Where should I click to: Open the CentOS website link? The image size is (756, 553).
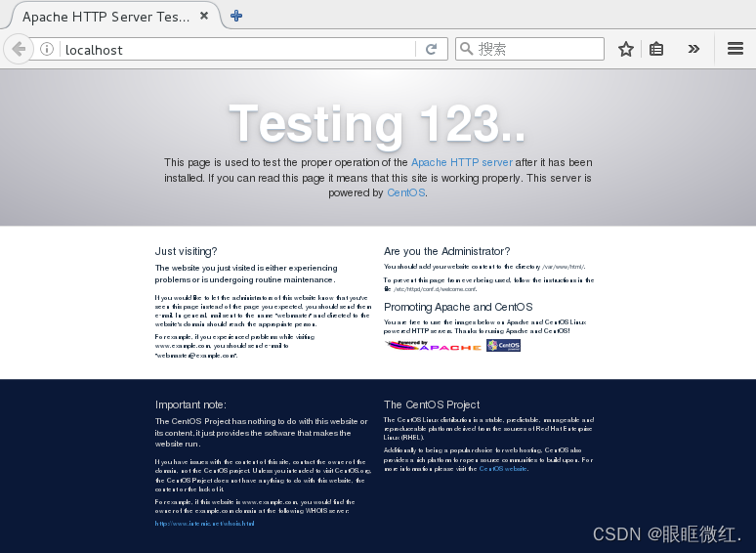tap(503, 469)
